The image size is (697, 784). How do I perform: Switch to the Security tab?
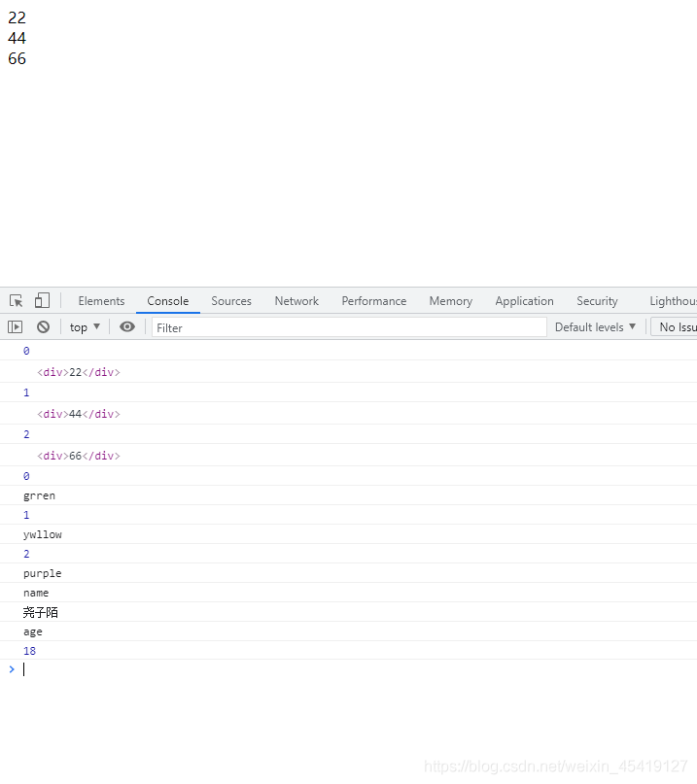pyautogui.click(x=597, y=301)
